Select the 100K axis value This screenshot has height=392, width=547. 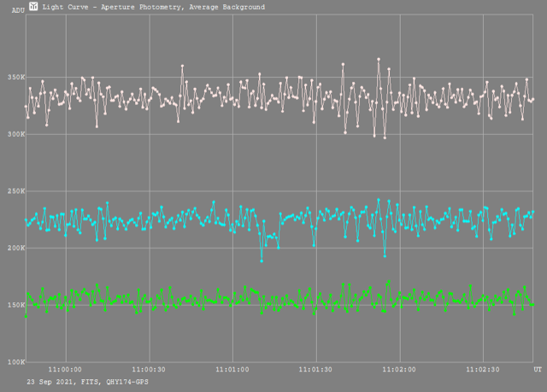pos(16,362)
